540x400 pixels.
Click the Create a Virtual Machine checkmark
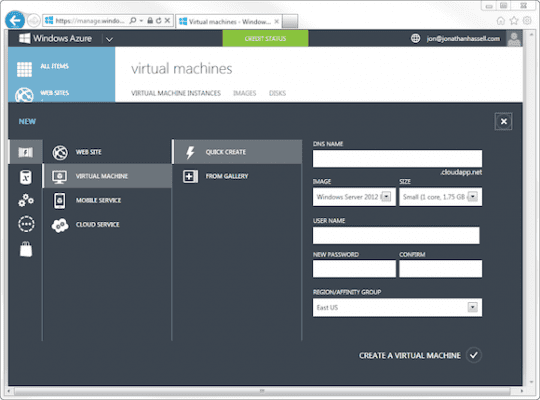(x=474, y=355)
